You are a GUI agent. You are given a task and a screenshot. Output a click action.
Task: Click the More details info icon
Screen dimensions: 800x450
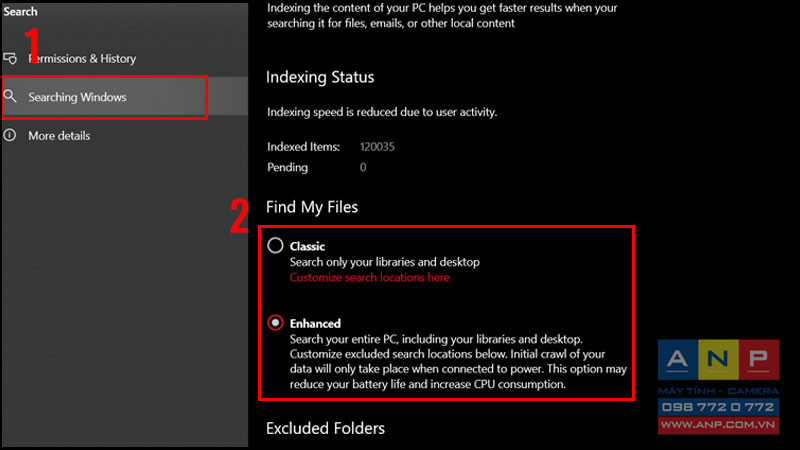tap(10, 135)
